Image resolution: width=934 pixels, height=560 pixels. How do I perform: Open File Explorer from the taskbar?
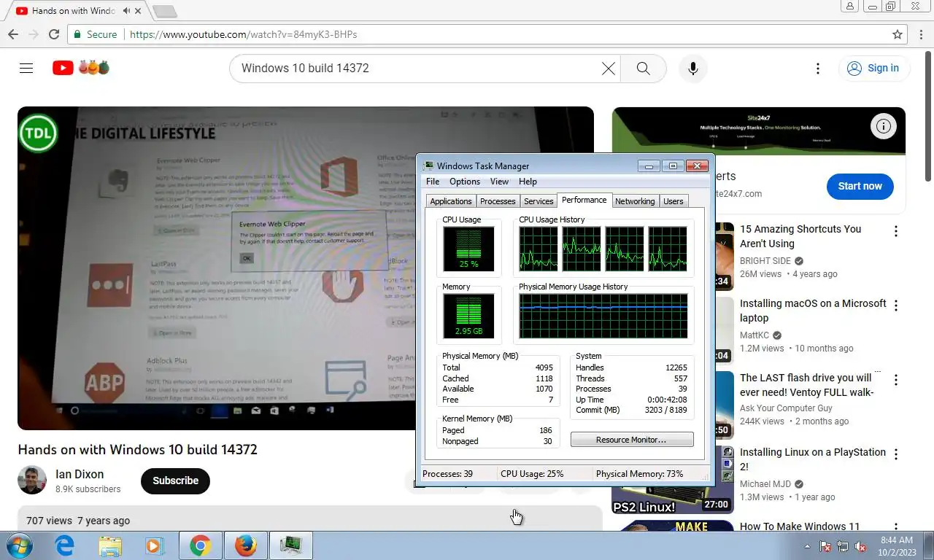click(110, 545)
